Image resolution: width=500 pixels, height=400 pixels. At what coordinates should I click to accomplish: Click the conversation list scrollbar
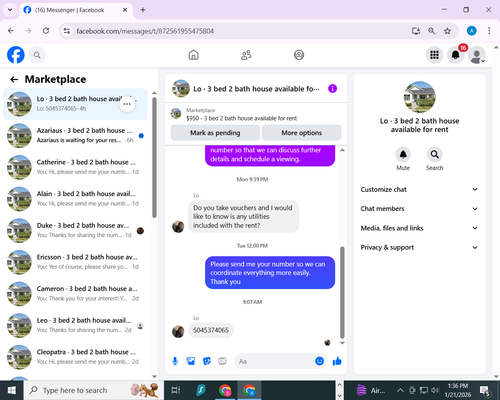click(x=154, y=158)
